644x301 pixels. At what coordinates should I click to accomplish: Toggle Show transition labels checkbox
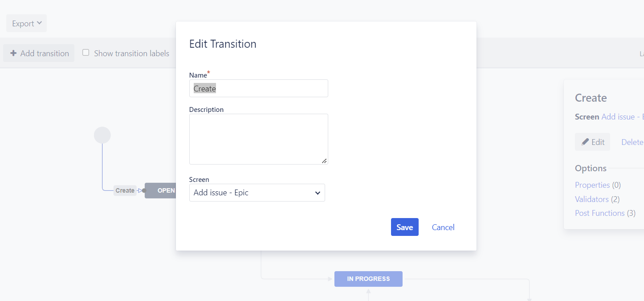pyautogui.click(x=86, y=53)
